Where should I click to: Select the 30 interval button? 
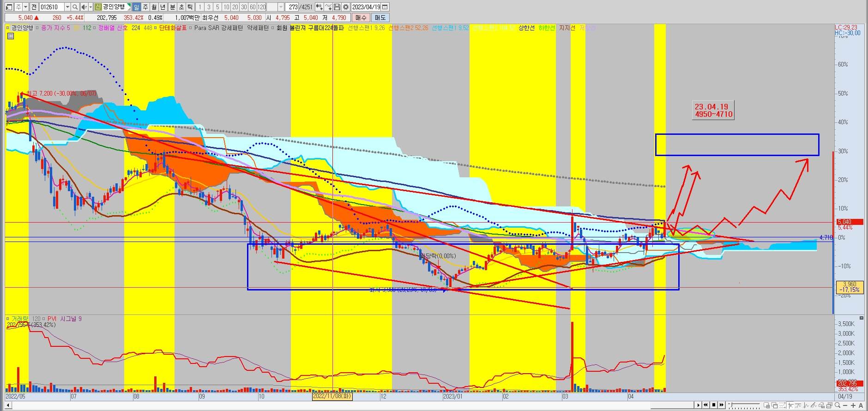(x=244, y=7)
